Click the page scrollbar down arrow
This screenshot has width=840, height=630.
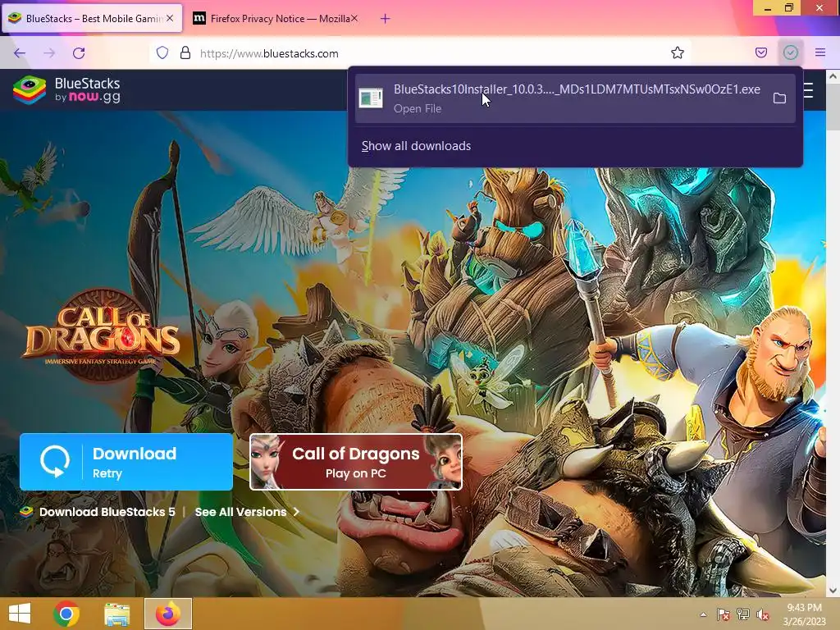[x=833, y=591]
